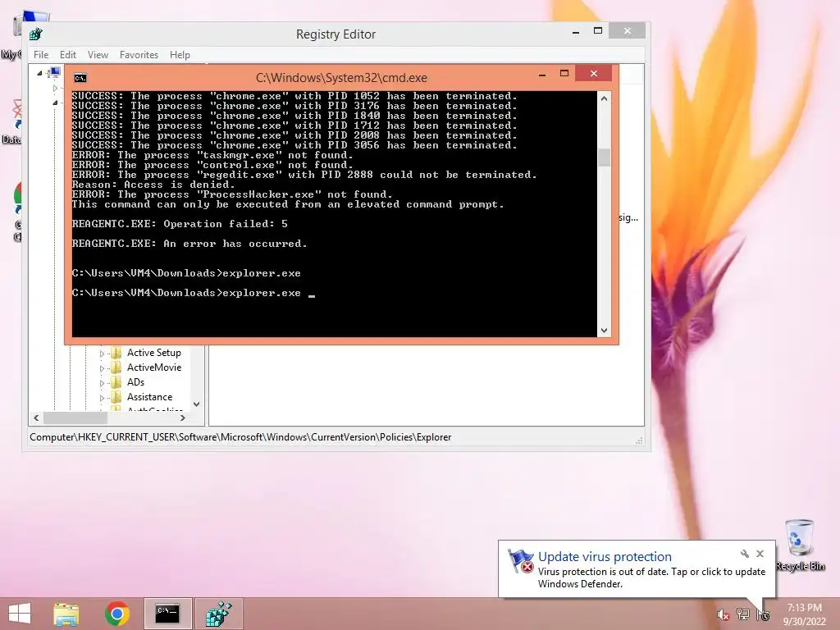Click the cmd scrollbar up arrow
This screenshot has height=630, width=840.
(x=605, y=98)
